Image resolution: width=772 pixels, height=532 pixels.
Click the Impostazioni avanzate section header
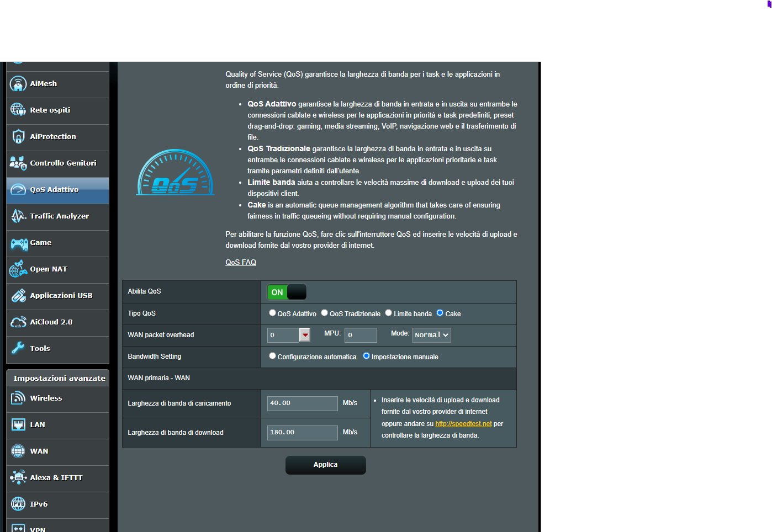(x=59, y=379)
